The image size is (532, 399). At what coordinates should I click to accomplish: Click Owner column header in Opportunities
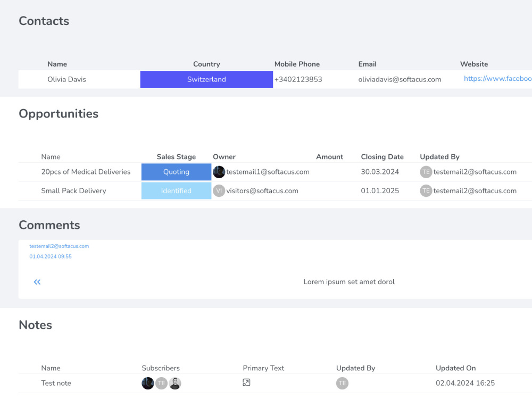coord(225,157)
